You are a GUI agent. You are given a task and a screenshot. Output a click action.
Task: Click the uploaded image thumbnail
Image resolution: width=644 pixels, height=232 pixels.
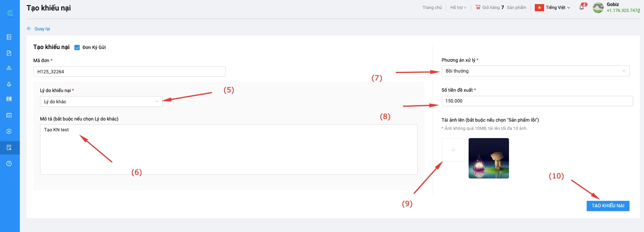488,158
